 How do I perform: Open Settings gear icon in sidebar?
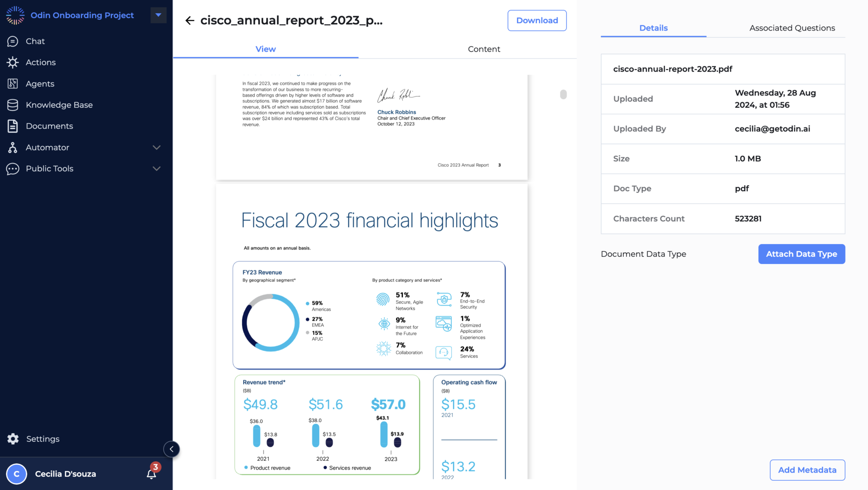(13, 439)
